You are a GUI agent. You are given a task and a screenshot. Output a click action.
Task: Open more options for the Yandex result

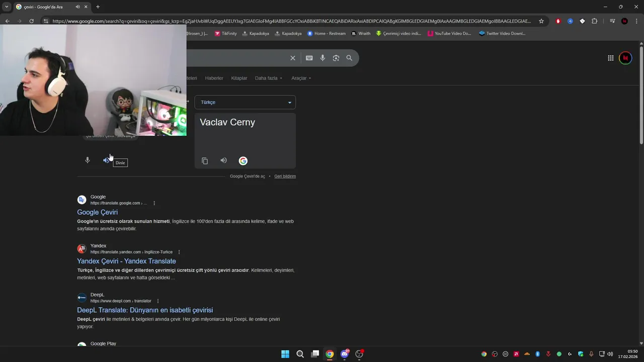[x=179, y=252]
